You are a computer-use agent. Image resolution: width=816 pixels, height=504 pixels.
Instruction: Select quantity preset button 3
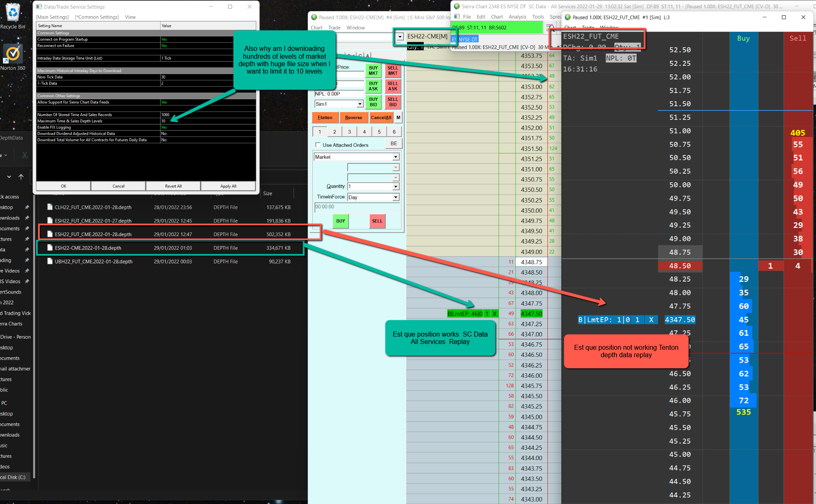point(350,132)
